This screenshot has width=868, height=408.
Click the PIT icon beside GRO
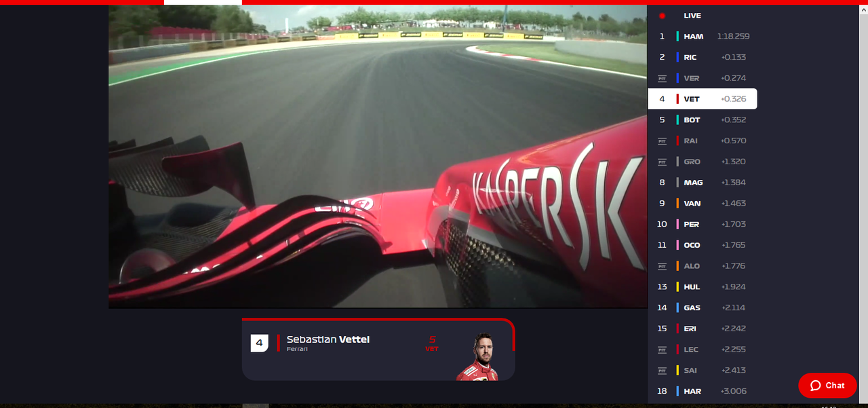click(x=663, y=162)
